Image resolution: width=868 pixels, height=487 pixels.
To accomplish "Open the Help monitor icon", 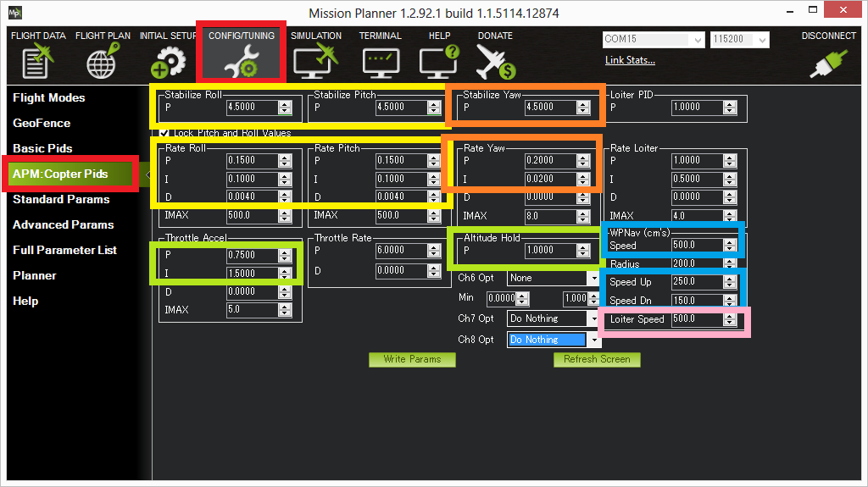I will [439, 61].
